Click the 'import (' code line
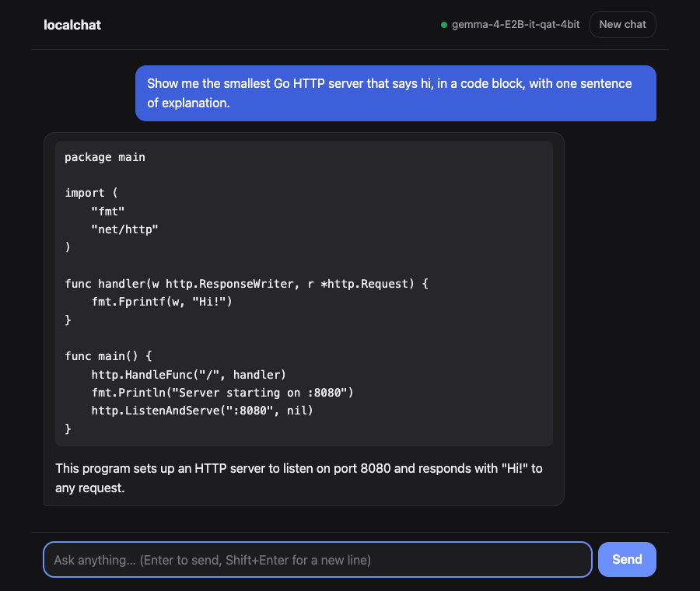This screenshot has width=700, height=591. point(91,193)
